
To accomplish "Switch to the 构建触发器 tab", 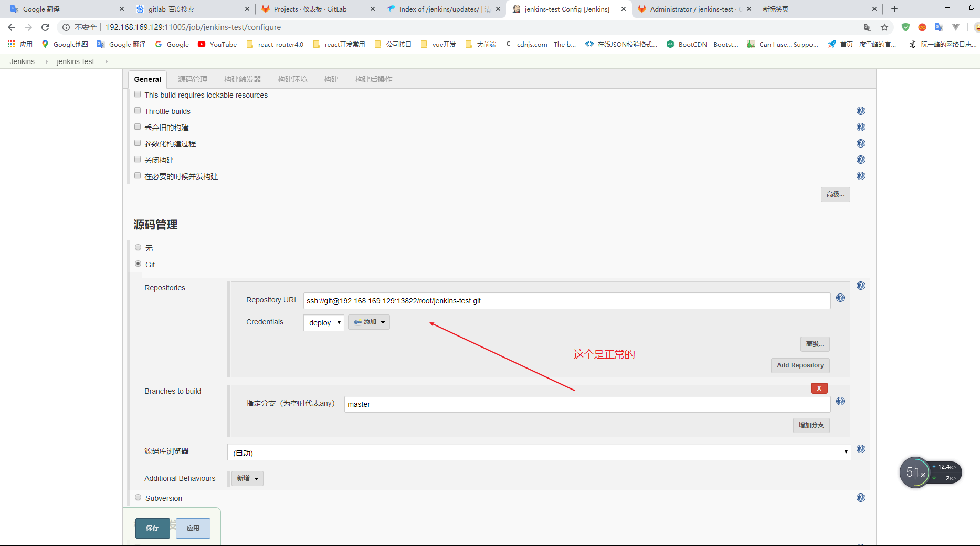I will (x=243, y=79).
